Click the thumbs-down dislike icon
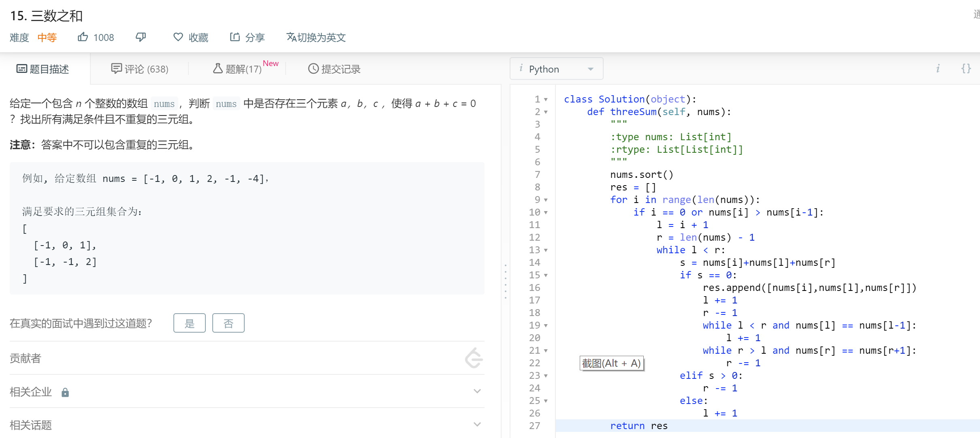The width and height of the screenshot is (980, 438). tap(141, 37)
